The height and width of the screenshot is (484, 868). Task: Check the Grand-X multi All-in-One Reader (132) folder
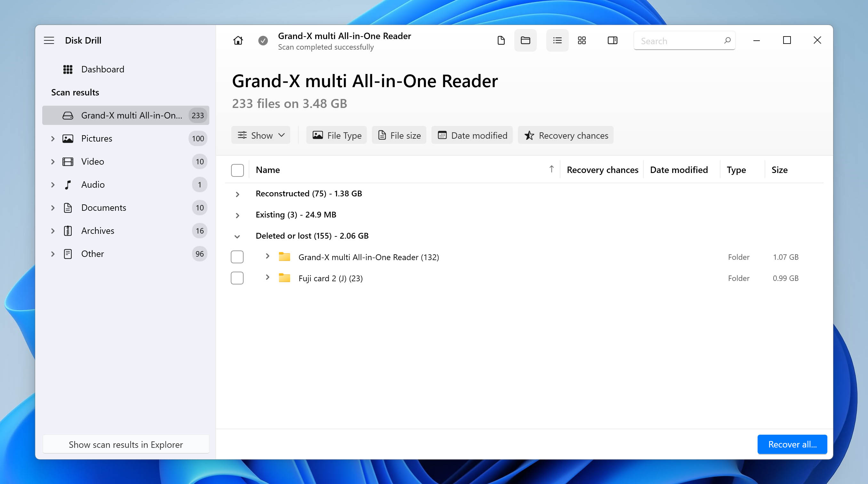pos(237,257)
